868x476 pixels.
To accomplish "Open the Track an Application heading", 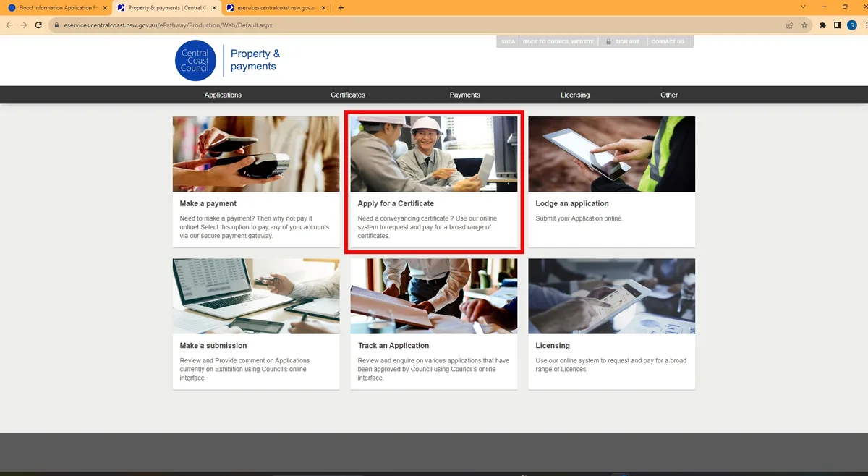I will (x=393, y=346).
